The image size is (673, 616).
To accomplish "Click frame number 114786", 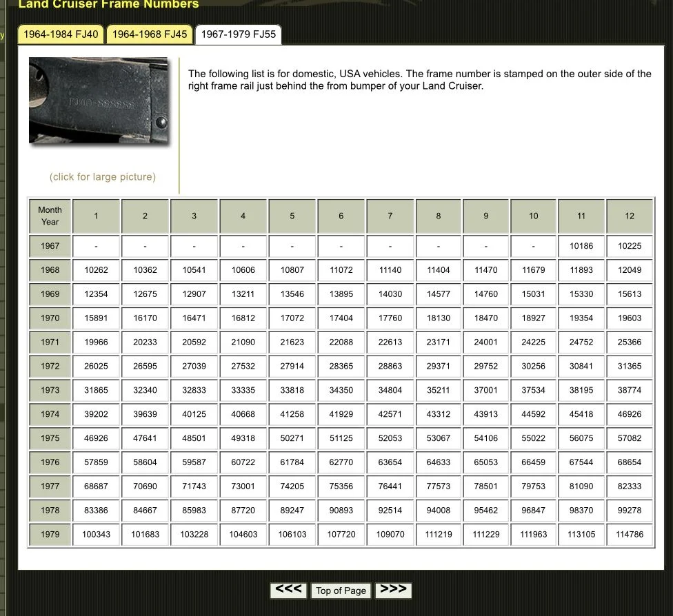I will click(630, 535).
